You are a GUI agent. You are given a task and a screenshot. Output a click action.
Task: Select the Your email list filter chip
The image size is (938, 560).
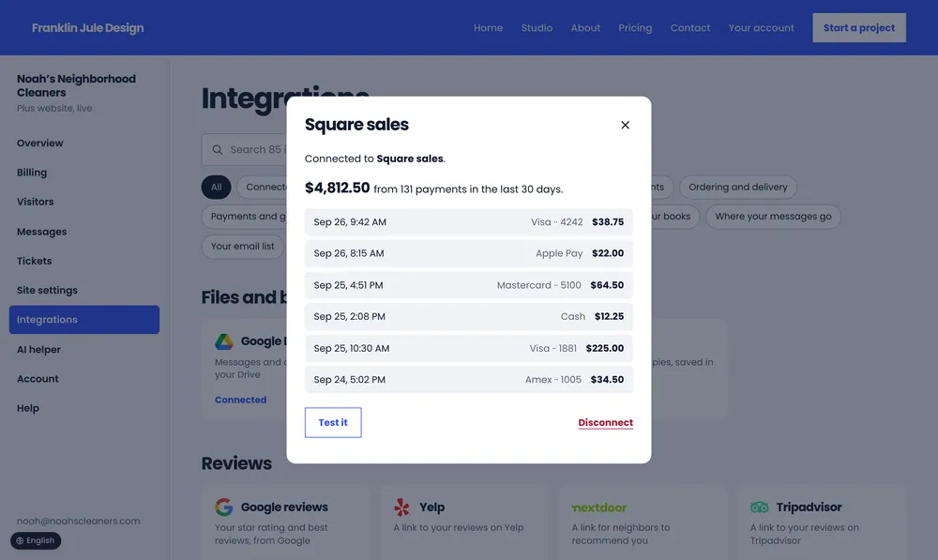(x=242, y=247)
